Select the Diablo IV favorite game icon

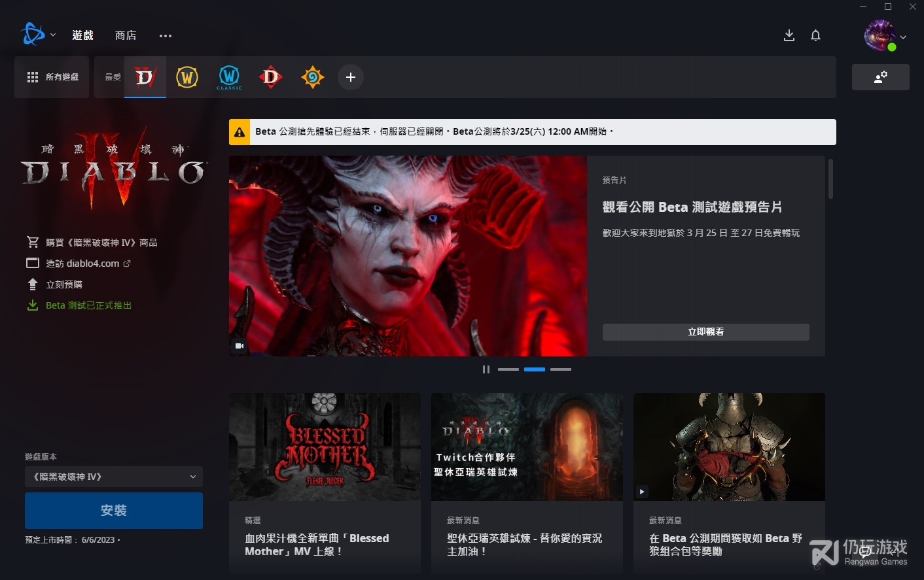tap(145, 77)
